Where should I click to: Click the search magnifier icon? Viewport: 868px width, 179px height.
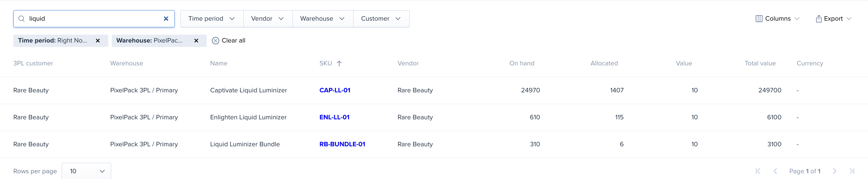(21, 19)
